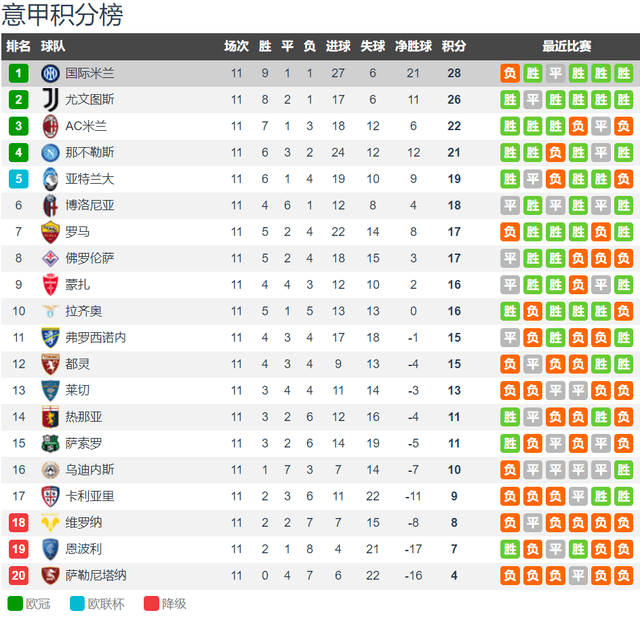Screen dimensions: 640x619
Task: Click the red 降级 legend swatch
Action: pos(151,603)
